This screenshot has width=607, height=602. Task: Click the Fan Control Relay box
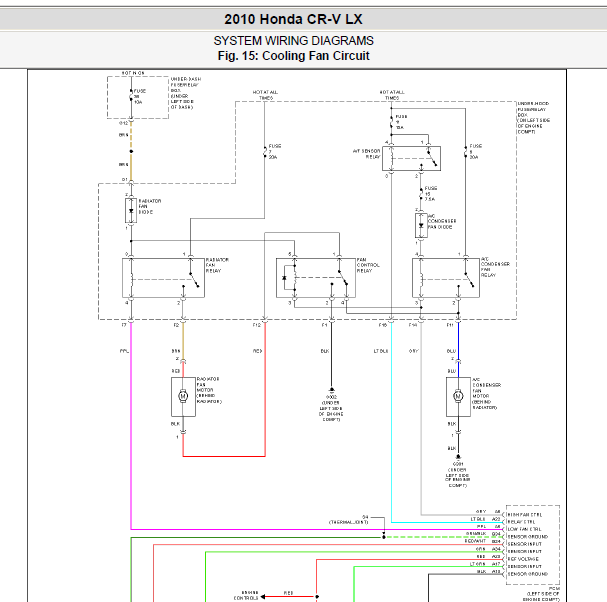(316, 278)
